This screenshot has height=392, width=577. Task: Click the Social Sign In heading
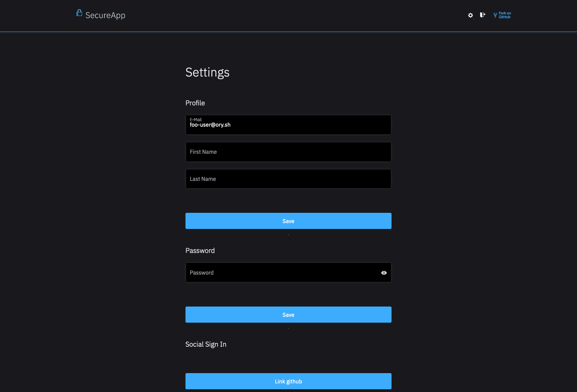(206, 344)
